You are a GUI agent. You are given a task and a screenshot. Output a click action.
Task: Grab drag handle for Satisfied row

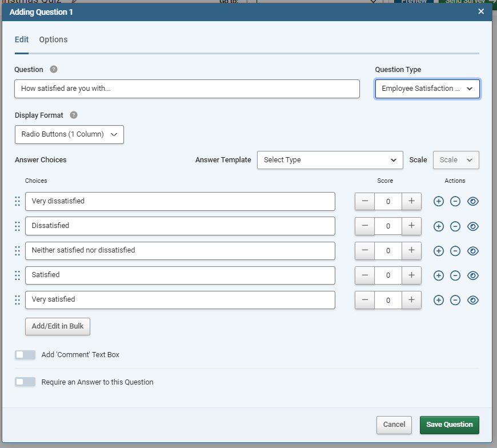point(18,275)
